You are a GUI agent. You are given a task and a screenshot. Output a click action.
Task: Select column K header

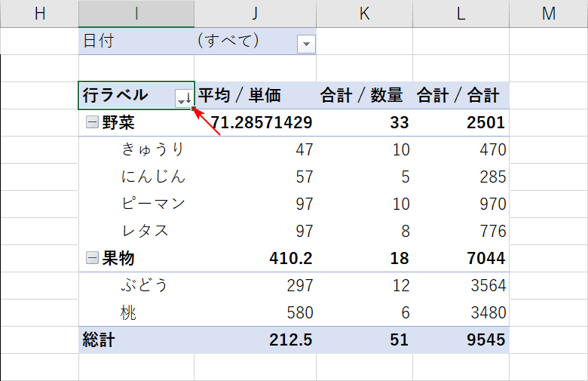coord(364,13)
